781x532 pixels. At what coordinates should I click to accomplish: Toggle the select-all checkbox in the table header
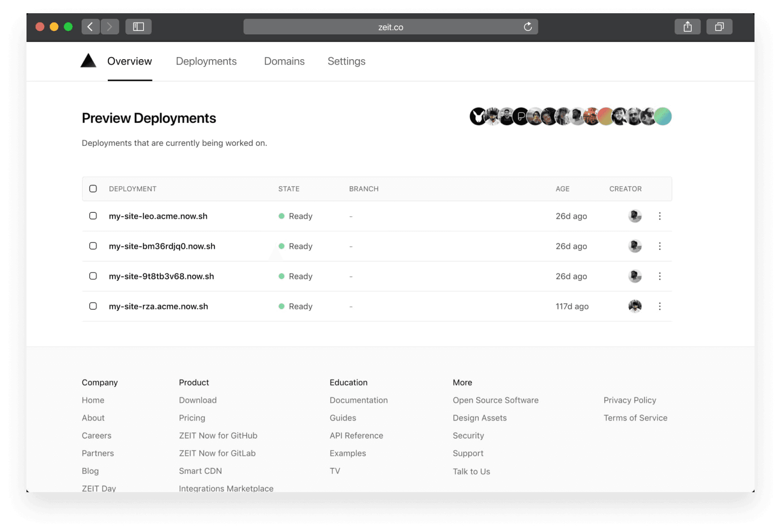93,189
